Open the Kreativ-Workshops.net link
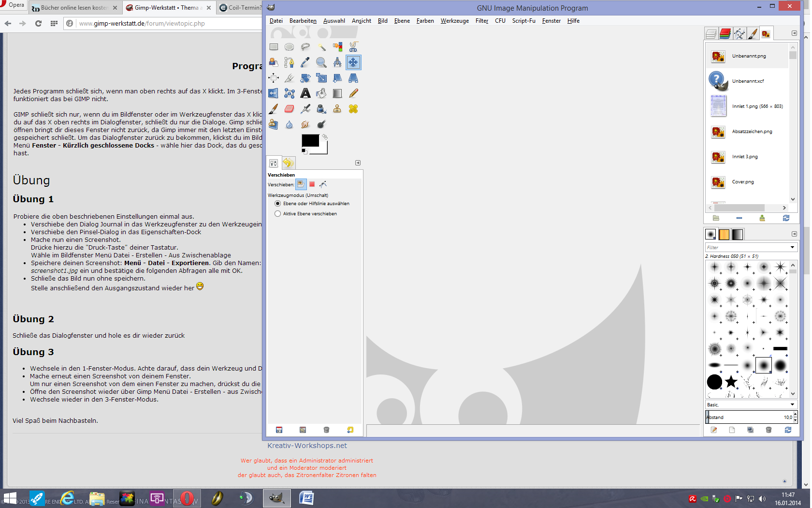This screenshot has height=508, width=812. 307,446
